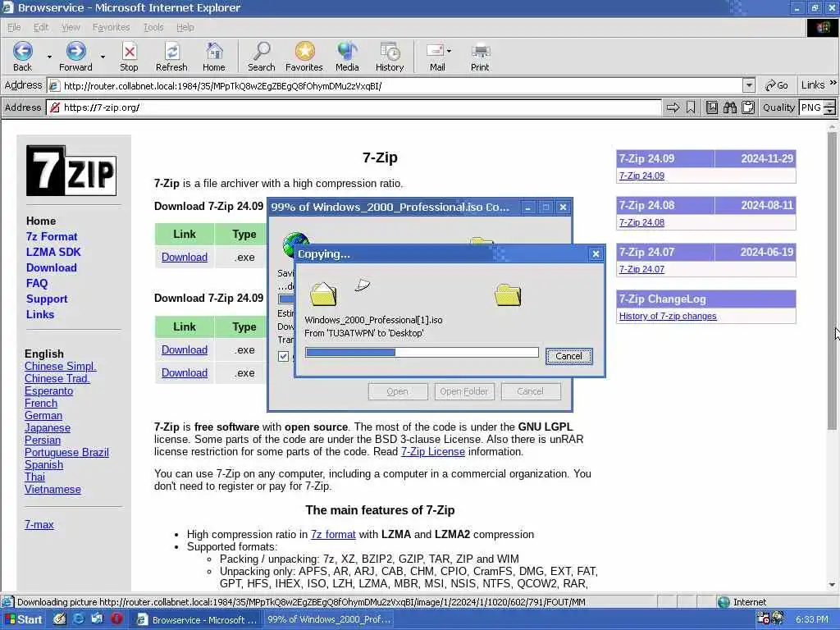The width and height of the screenshot is (840, 630).
Task: Click the Browservice https://7-zip.org/ address field
Action: [x=354, y=107]
